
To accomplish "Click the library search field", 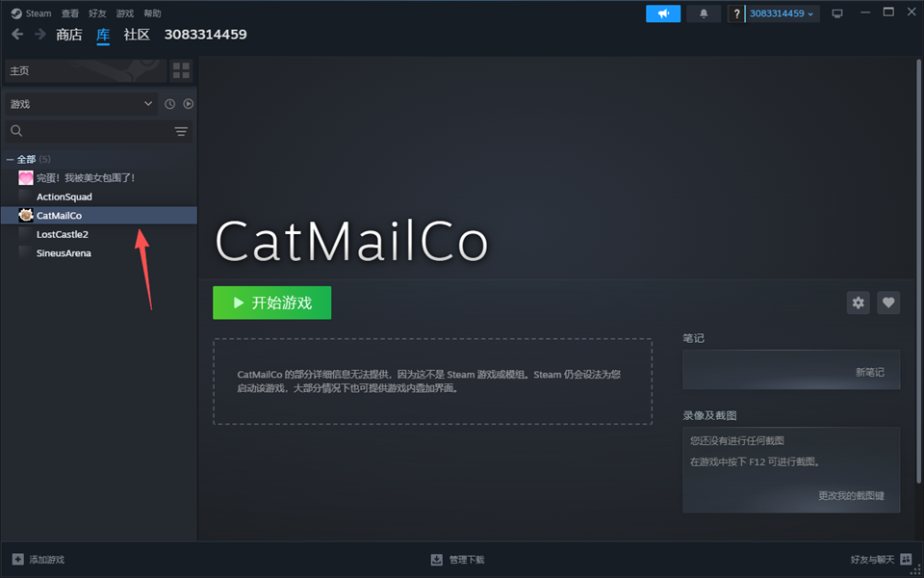I will (89, 131).
